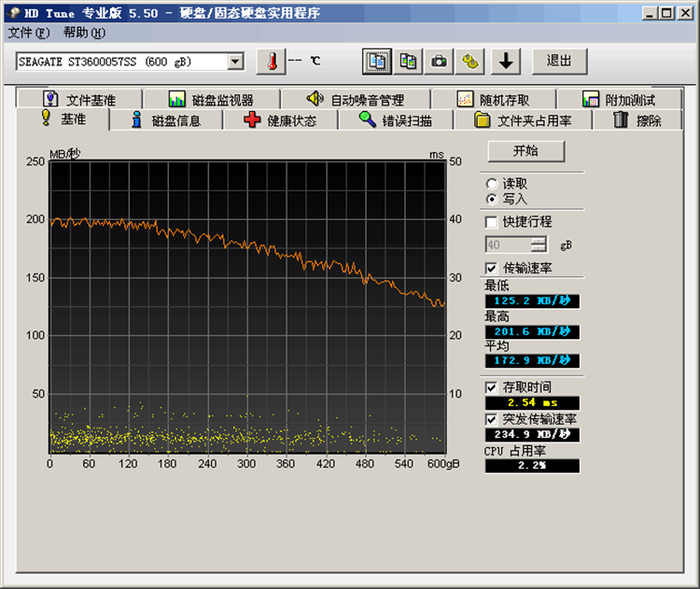Click the short stroke size spinner arrows

point(539,245)
